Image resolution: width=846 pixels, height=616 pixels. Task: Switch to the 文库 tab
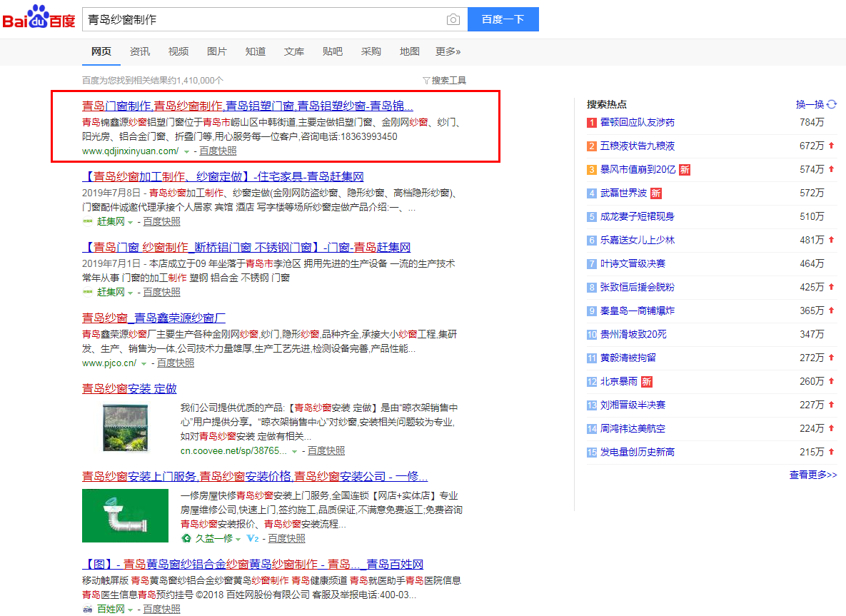[x=294, y=51]
